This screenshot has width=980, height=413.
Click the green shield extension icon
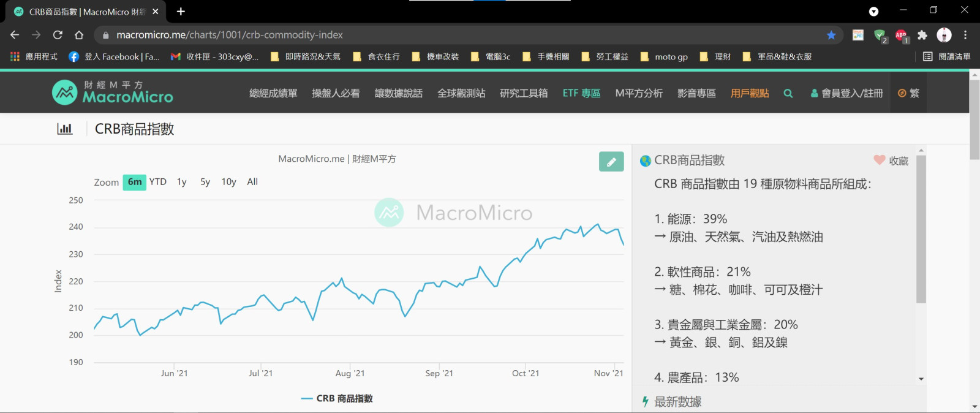coord(880,36)
